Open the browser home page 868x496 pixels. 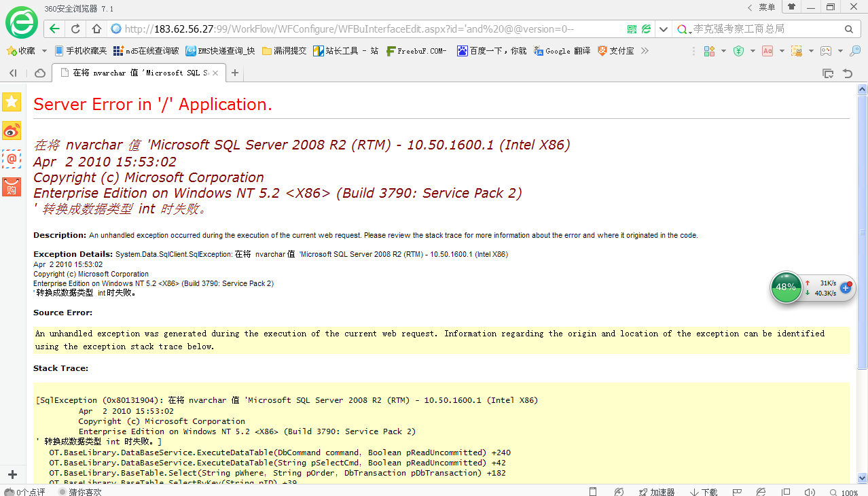coord(96,29)
